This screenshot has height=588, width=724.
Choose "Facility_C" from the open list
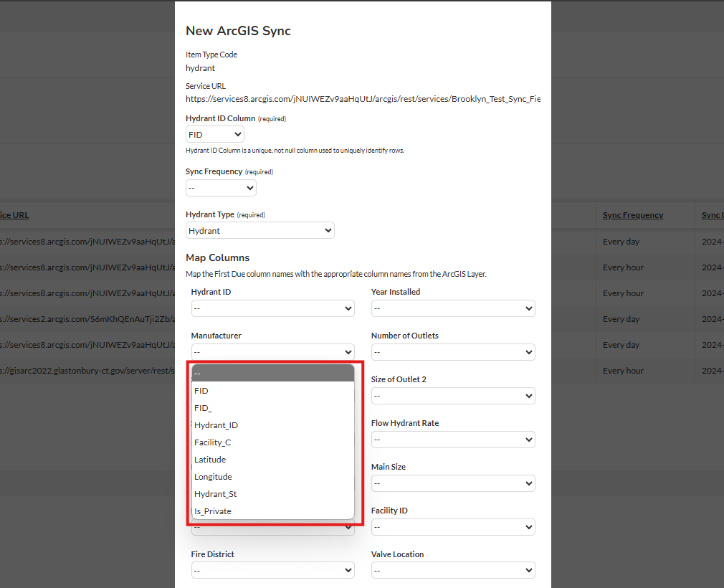273,442
